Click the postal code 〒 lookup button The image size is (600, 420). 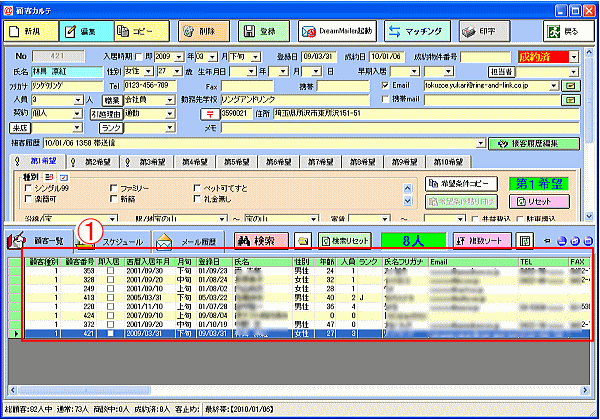click(x=210, y=114)
